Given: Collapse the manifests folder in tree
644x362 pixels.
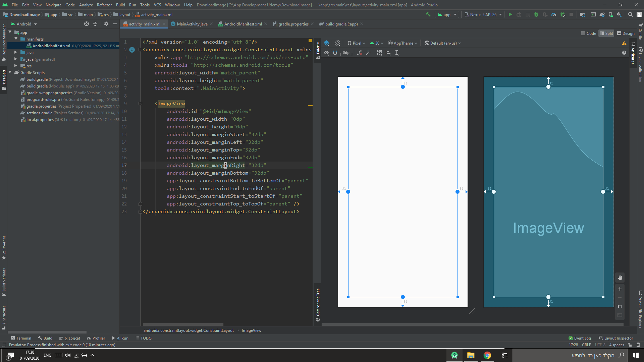Looking at the screenshot, I should [16, 39].
